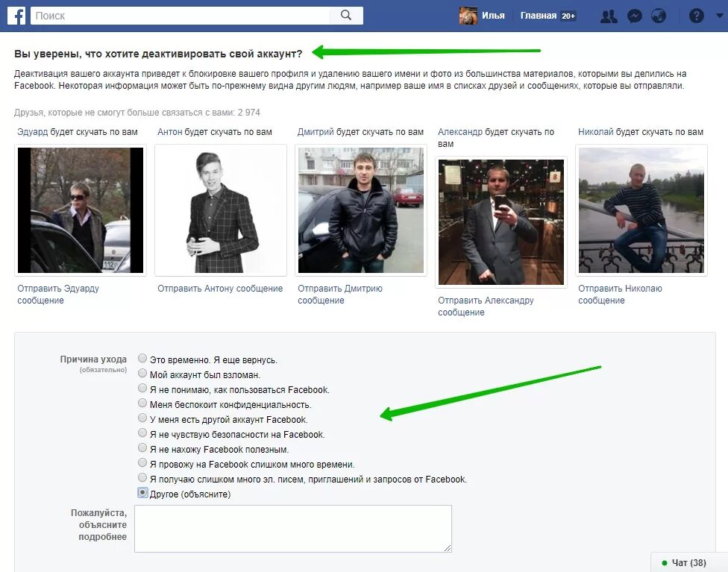Click the name Николай link
This screenshot has width=728, height=572.
click(x=596, y=132)
